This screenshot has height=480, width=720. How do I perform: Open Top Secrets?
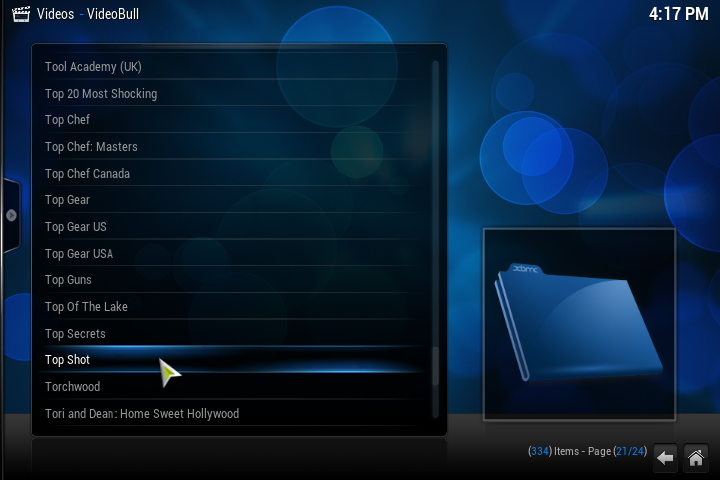[232, 333]
